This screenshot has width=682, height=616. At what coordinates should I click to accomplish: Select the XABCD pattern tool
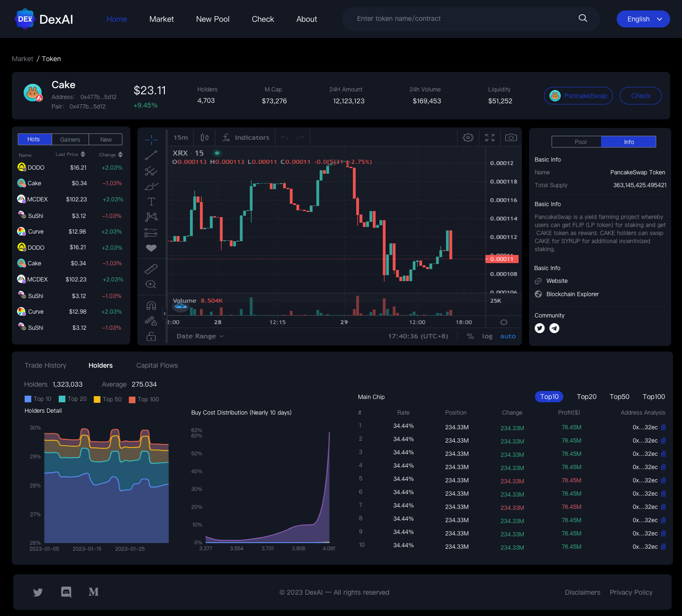[151, 217]
